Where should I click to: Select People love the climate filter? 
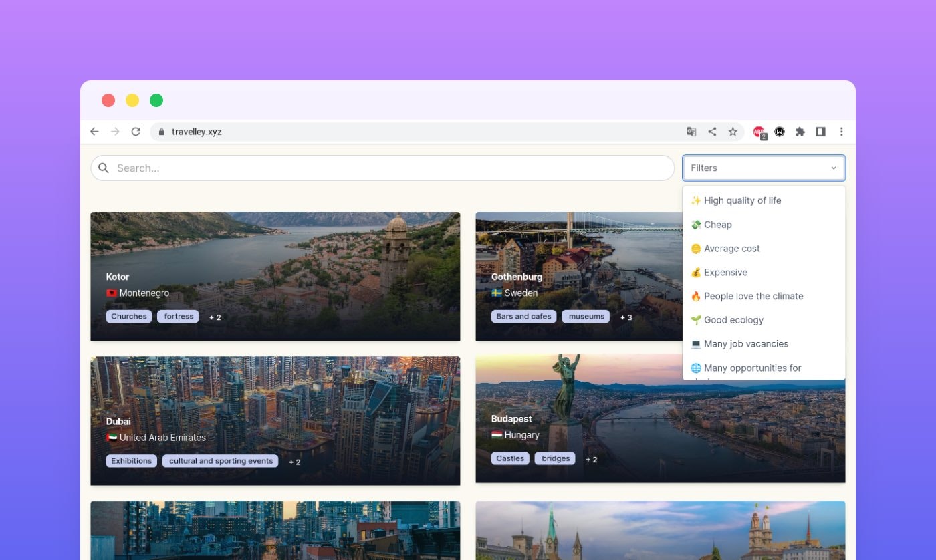pyautogui.click(x=764, y=296)
